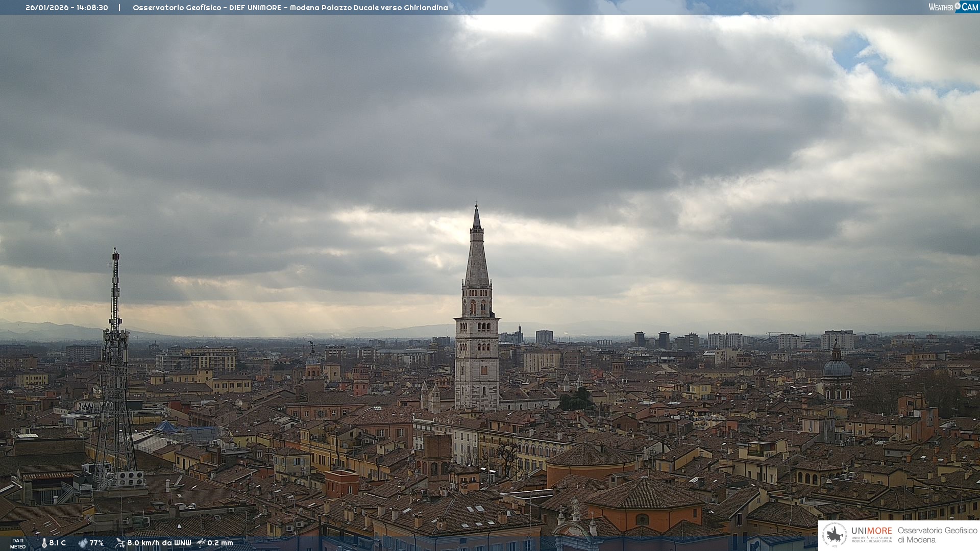This screenshot has width=980, height=551.
Task: Click the UNIMORE wordmark text
Action: [x=871, y=531]
